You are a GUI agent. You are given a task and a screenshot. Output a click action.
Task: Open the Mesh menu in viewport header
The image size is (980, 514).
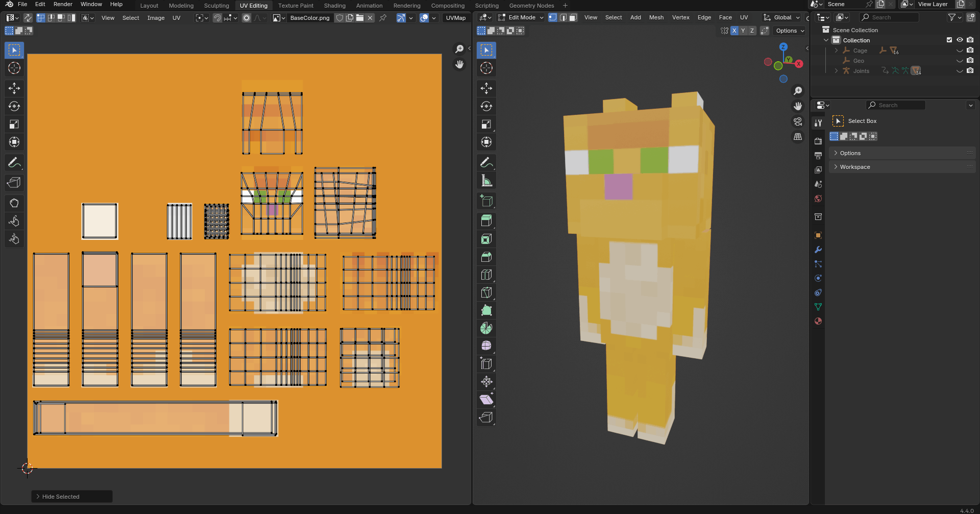point(656,17)
